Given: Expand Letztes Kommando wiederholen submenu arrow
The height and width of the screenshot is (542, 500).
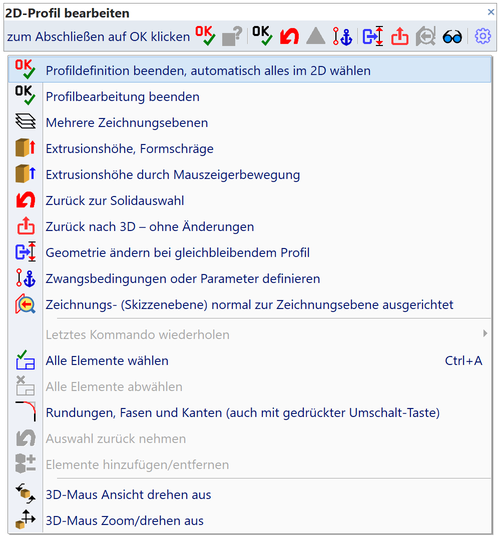Looking at the screenshot, I should (485, 334).
